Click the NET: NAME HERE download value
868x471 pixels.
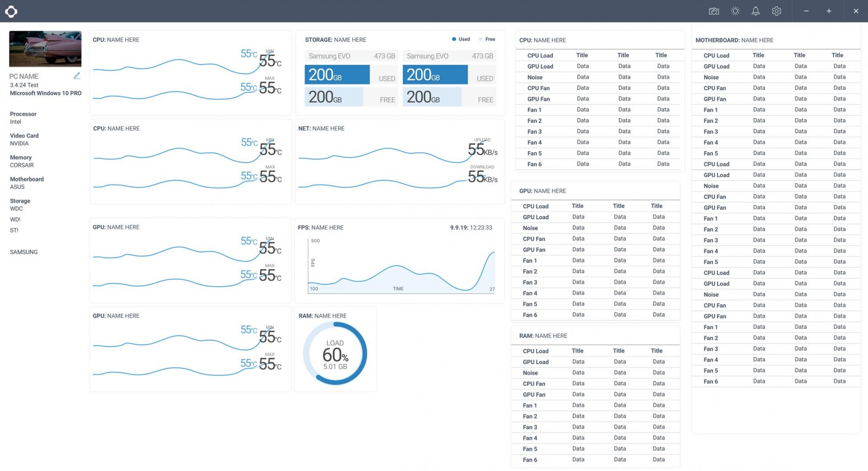coord(482,177)
